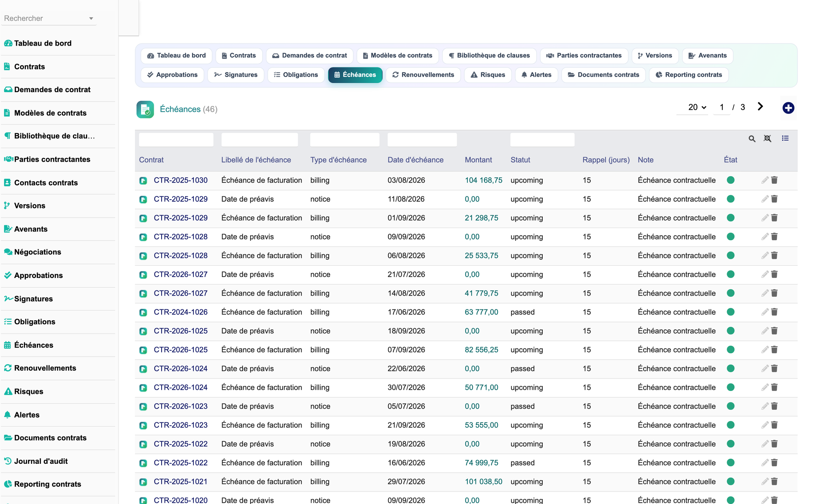
Task: Open contract link CTR-2025-1021
Action: point(181,482)
